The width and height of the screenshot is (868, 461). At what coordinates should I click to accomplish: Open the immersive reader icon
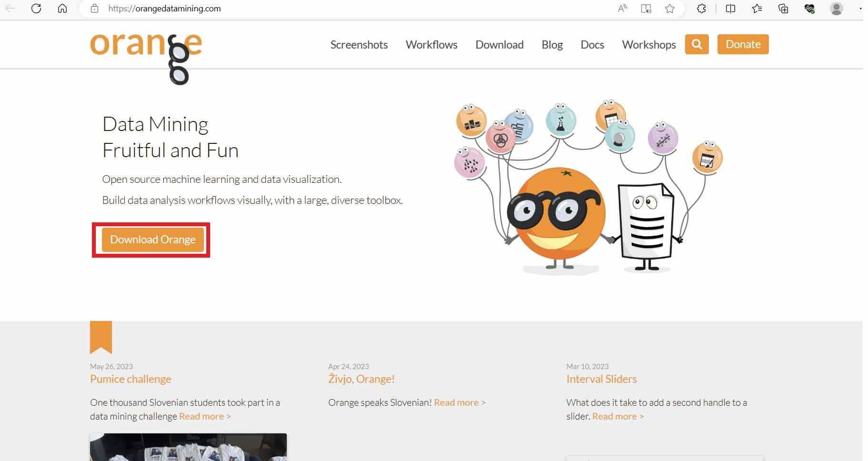point(646,9)
